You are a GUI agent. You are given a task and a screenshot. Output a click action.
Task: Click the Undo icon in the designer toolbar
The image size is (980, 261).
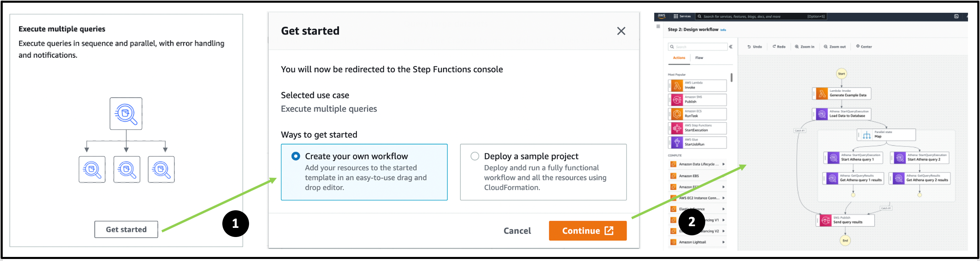pos(755,46)
